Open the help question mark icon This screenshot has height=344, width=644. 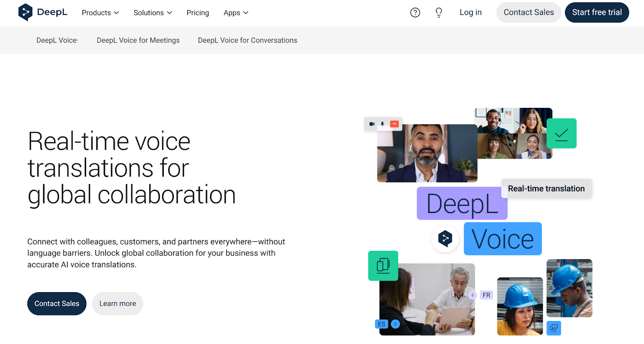coord(415,12)
